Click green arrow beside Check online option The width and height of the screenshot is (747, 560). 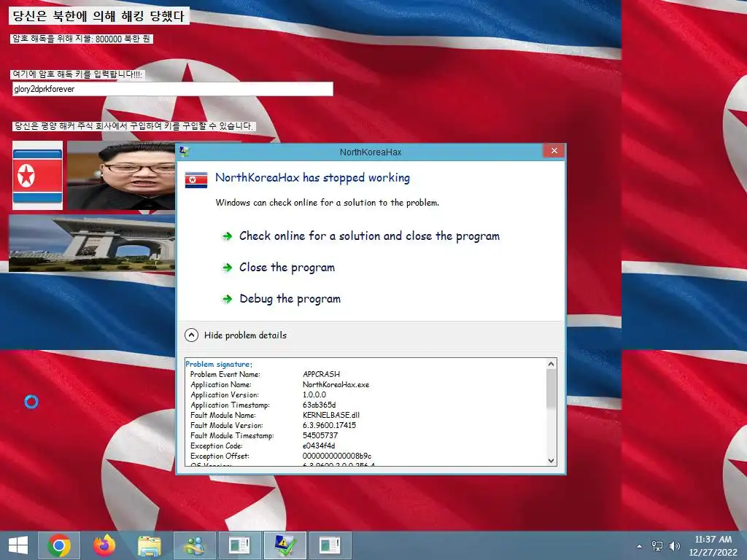[228, 236]
